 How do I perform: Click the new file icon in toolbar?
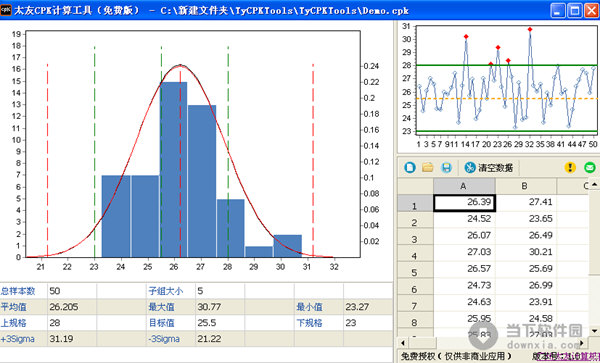(x=410, y=168)
